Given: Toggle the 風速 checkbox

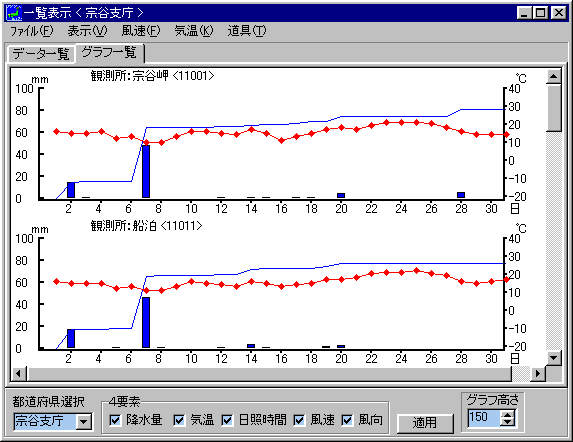Looking at the screenshot, I should click(299, 420).
